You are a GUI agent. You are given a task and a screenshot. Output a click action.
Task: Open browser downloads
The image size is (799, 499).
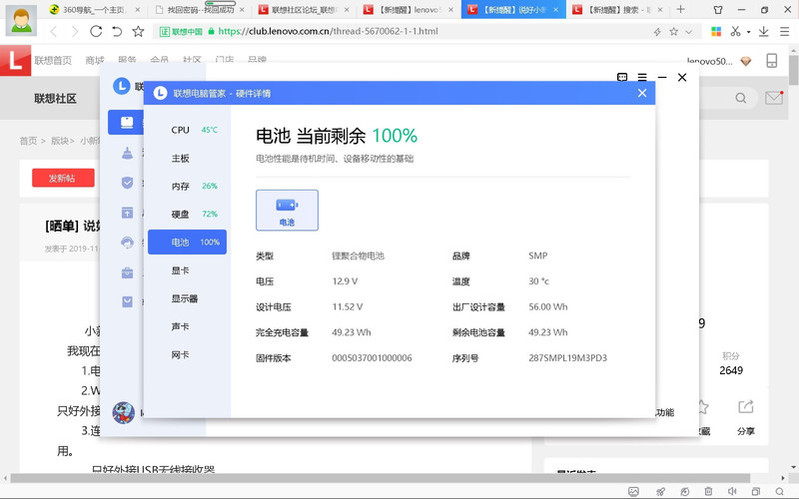point(763,32)
